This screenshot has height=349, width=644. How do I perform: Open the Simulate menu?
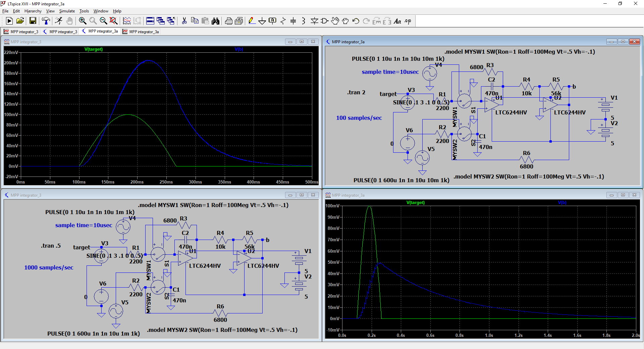tap(67, 11)
